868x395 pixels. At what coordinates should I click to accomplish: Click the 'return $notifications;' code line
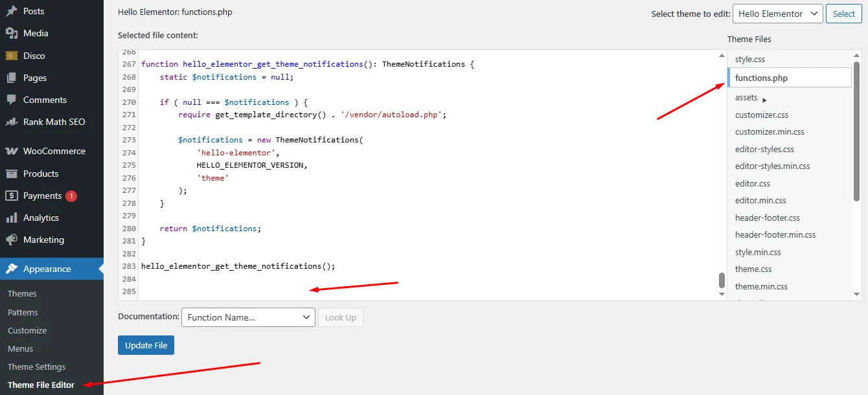tap(210, 229)
